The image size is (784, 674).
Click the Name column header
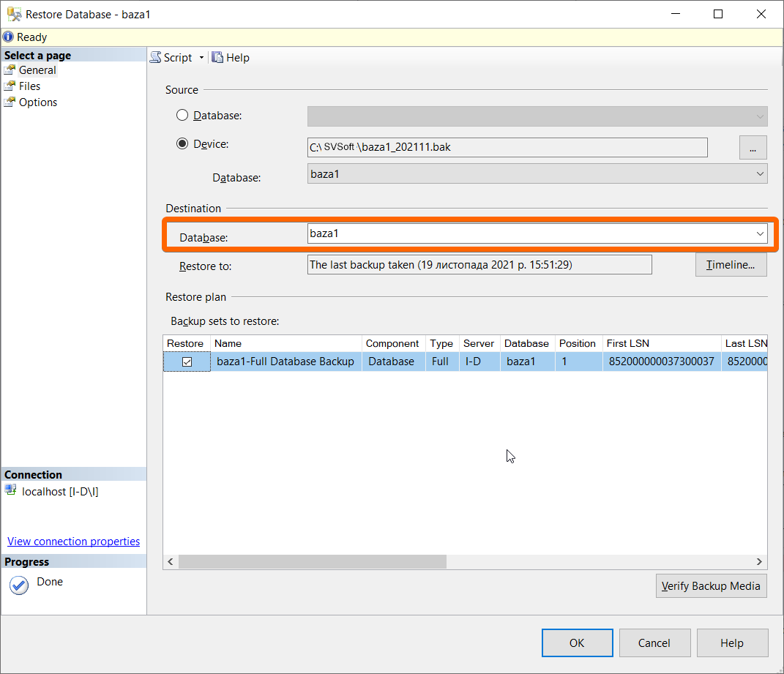[285, 343]
